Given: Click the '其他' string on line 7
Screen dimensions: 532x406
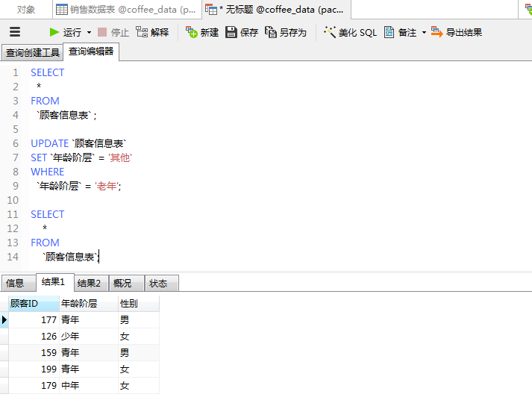Looking at the screenshot, I should point(120,158).
